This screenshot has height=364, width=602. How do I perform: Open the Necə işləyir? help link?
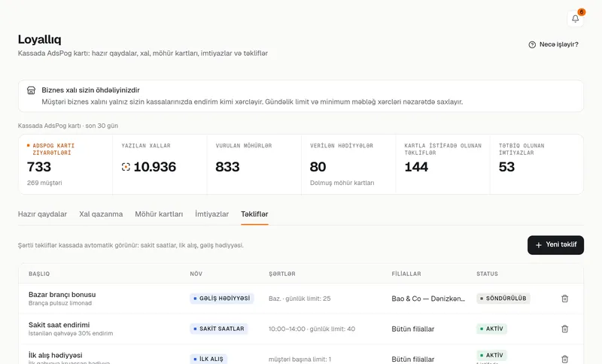554,44
